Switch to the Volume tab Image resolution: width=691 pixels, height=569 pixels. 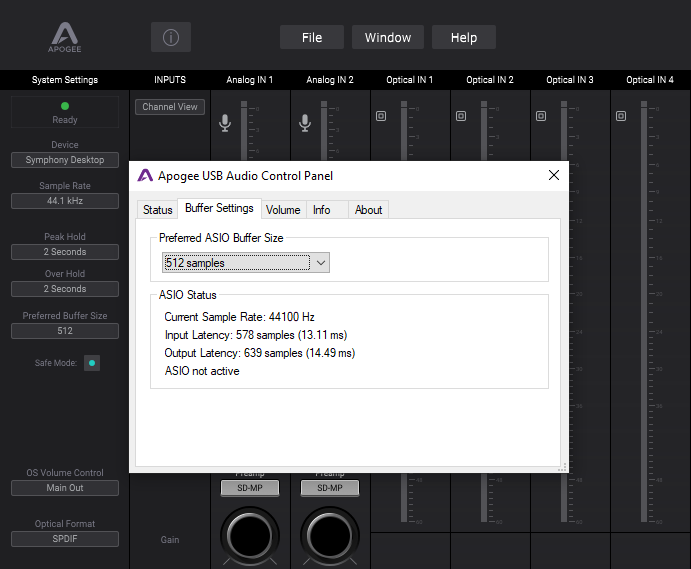pos(283,210)
